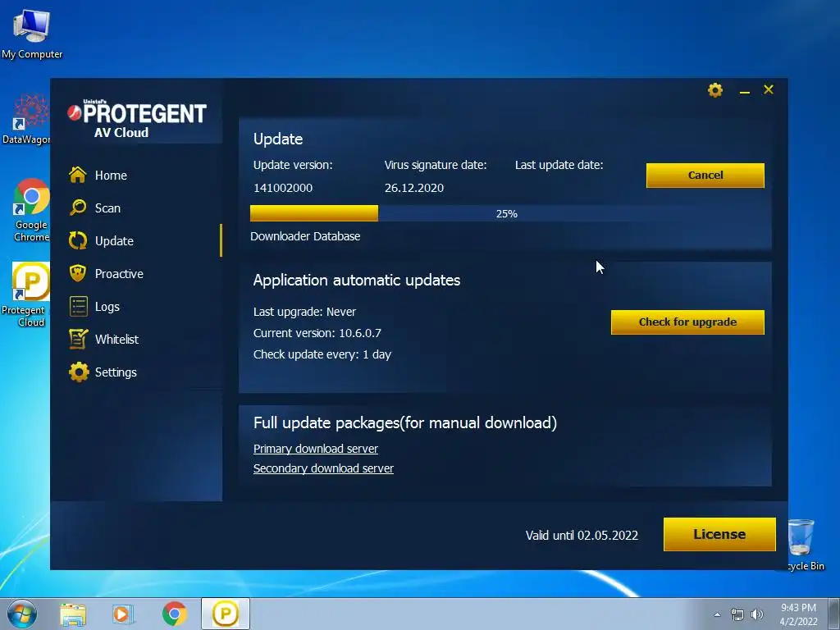Viewport: 840px width, 630px height.
Task: Click the update version 141002000
Action: click(283, 188)
